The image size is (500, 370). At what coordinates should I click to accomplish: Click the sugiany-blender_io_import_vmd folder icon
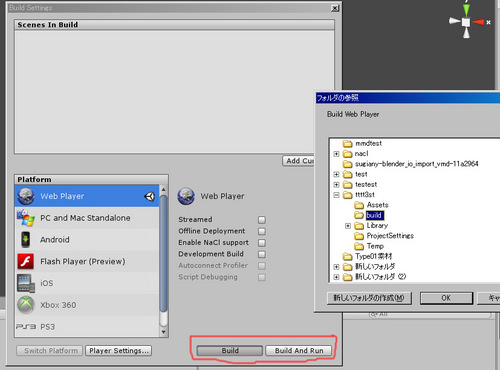click(x=348, y=164)
